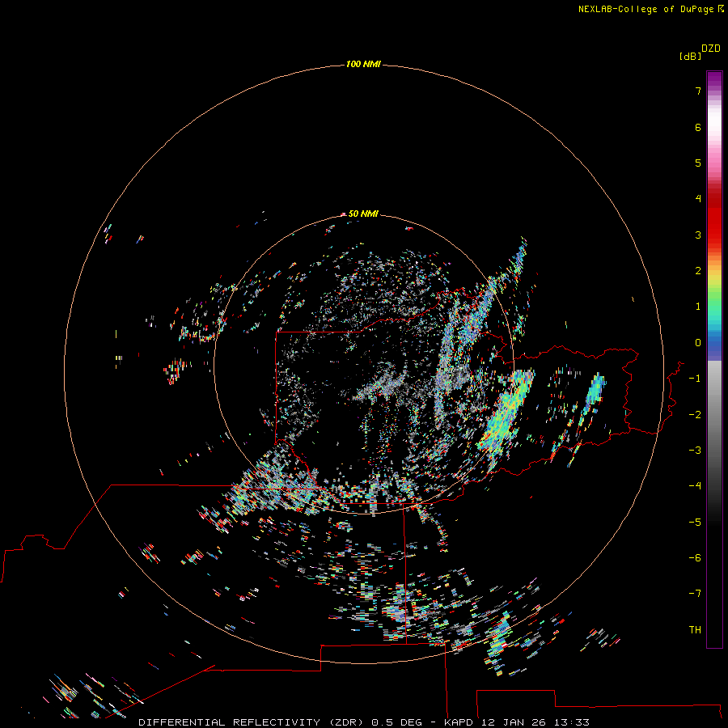Click the 0 value on the color scale
The width and height of the screenshot is (728, 728).
(698, 343)
